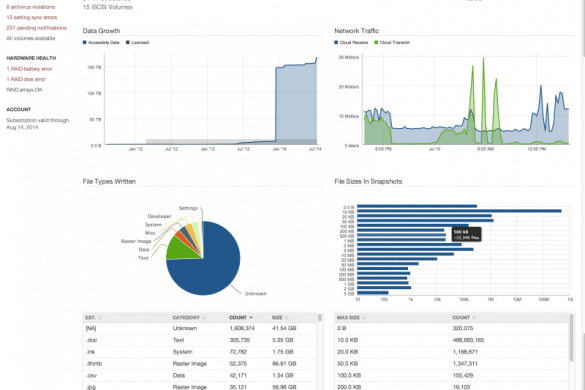Select the .lnk extension cell
585x390 pixels.
(x=90, y=352)
